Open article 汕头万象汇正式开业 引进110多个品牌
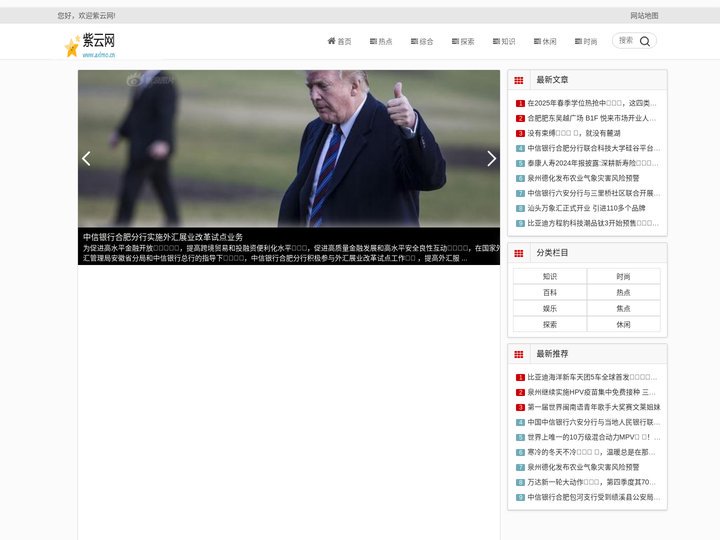 click(x=586, y=208)
